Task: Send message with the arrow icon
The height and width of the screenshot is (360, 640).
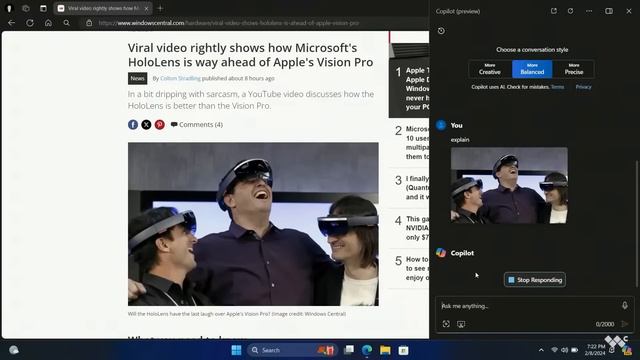Action: [624, 324]
